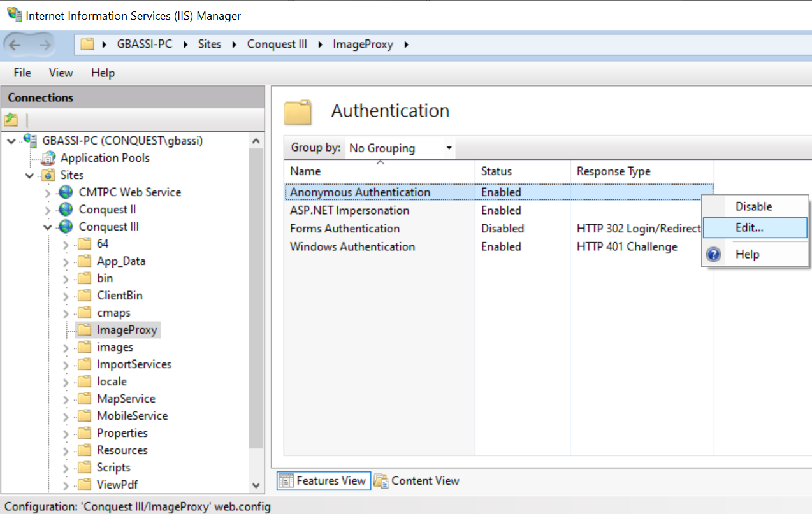Image resolution: width=812 pixels, height=514 pixels.
Task: Collapse the Conquest III site node
Action: click(x=48, y=227)
